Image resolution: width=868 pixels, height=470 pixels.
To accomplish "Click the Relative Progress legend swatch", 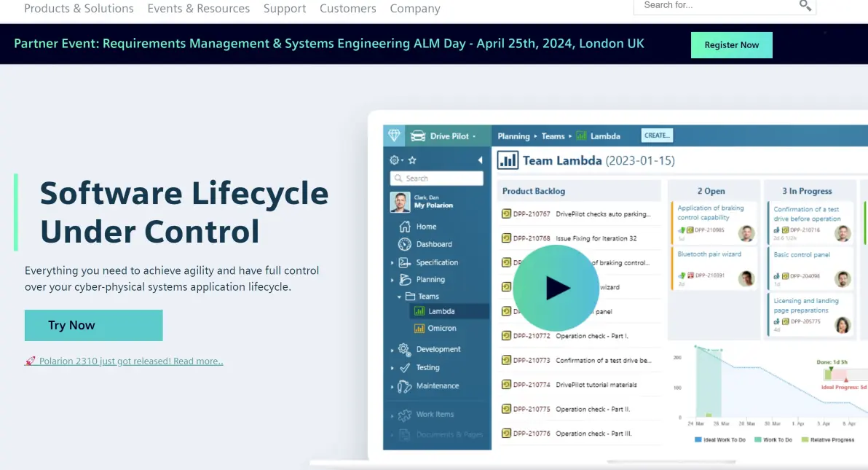I will click(805, 439).
